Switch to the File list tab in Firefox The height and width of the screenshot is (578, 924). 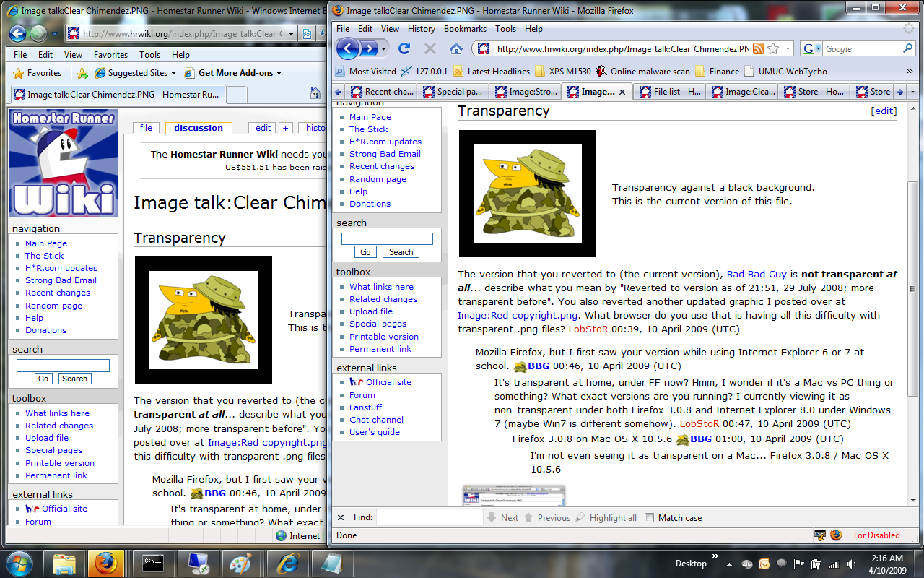[670, 92]
